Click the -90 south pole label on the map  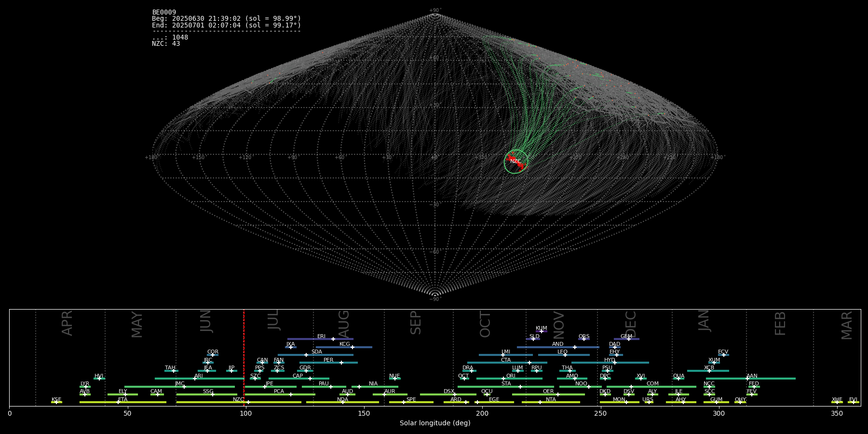pyautogui.click(x=435, y=299)
